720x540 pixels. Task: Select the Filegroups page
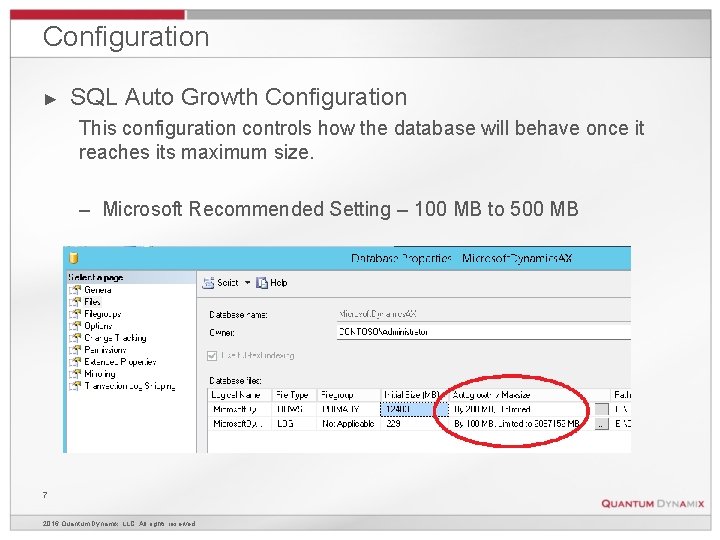pos(102,314)
